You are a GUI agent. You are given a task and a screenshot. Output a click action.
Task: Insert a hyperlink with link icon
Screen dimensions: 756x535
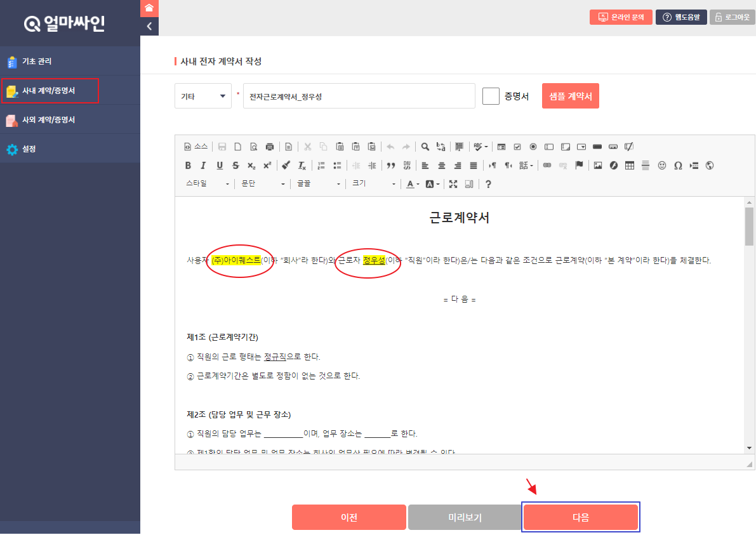[x=547, y=165]
